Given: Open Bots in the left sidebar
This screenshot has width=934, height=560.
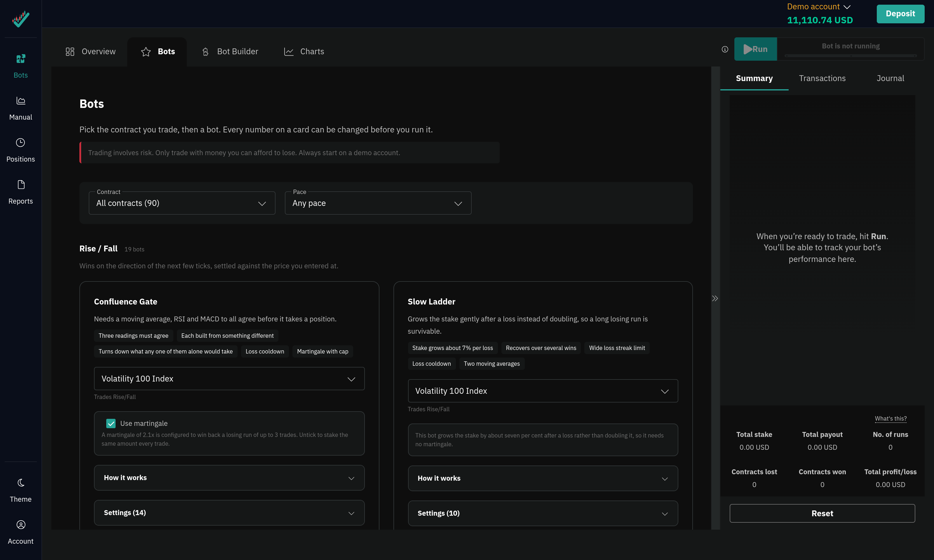Looking at the screenshot, I should [20, 66].
